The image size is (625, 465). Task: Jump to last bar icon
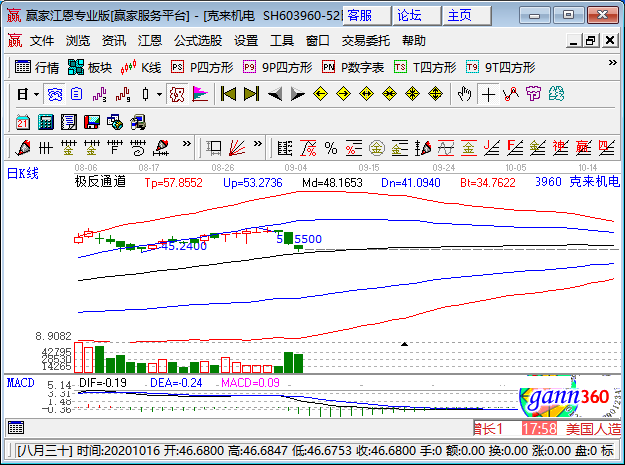pyautogui.click(x=251, y=94)
